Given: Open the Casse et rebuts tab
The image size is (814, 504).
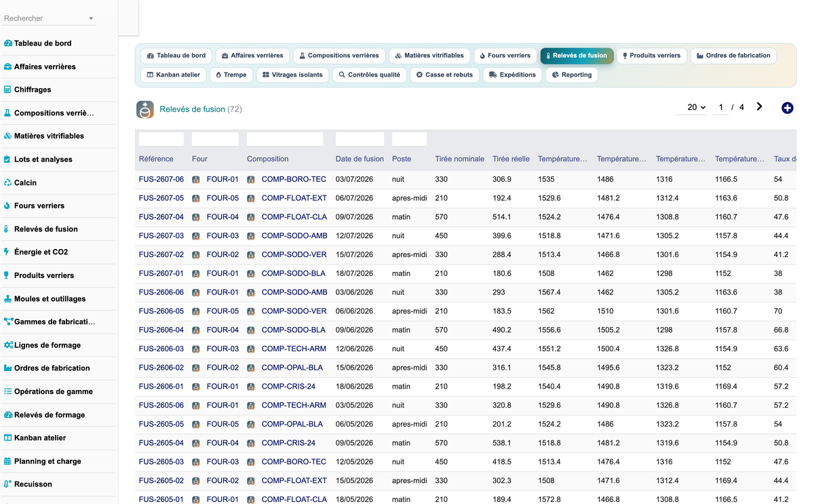Looking at the screenshot, I should [x=444, y=75].
